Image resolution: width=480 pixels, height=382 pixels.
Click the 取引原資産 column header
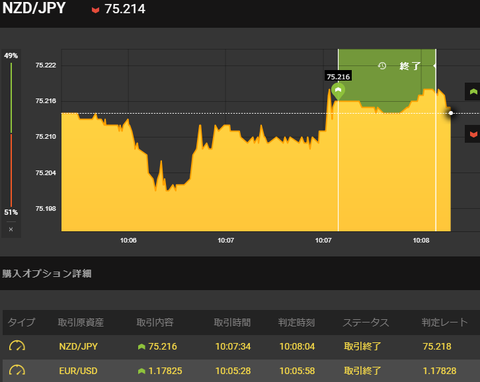coord(81,322)
